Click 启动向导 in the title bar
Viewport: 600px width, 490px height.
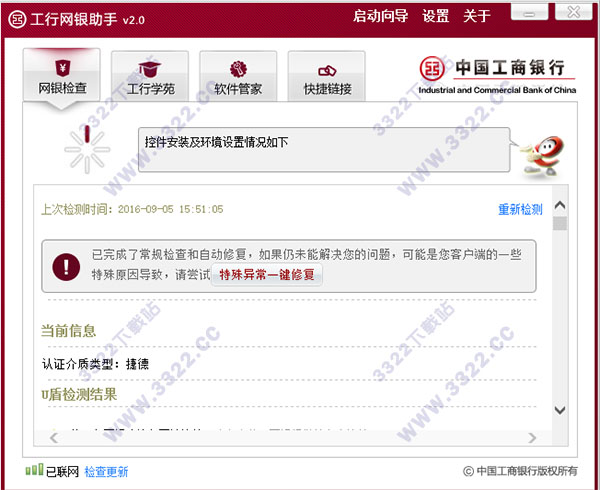pyautogui.click(x=380, y=16)
